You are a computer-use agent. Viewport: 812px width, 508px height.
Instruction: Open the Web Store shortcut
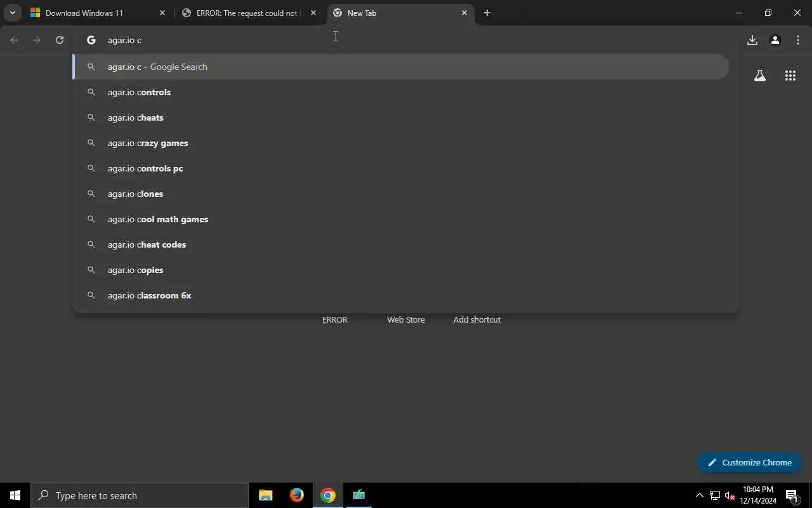point(406,319)
